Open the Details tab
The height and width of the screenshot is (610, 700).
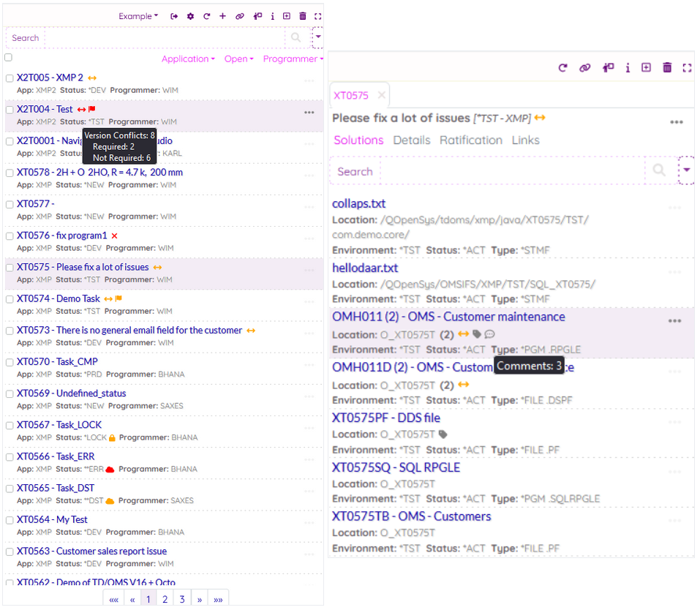point(411,140)
